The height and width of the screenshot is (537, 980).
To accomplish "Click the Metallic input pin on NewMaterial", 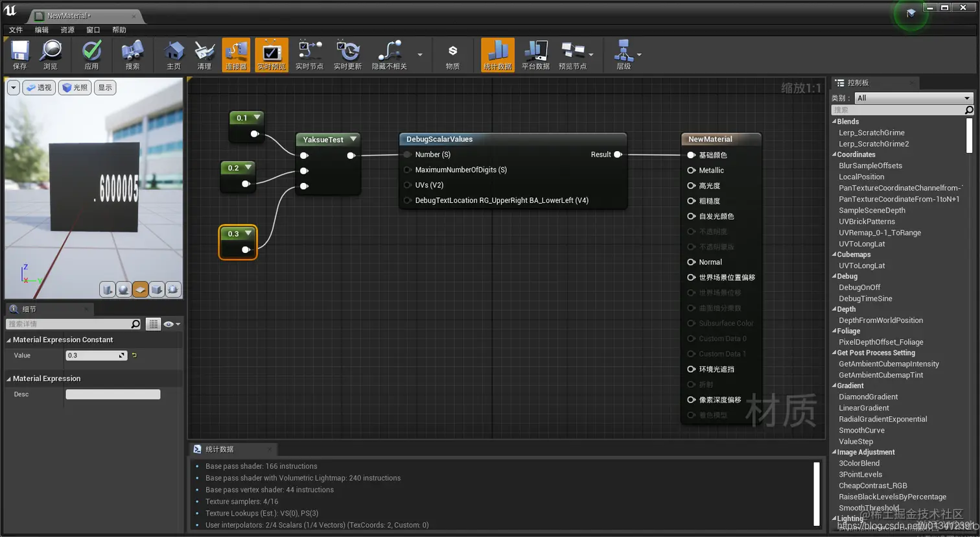I will coord(691,170).
